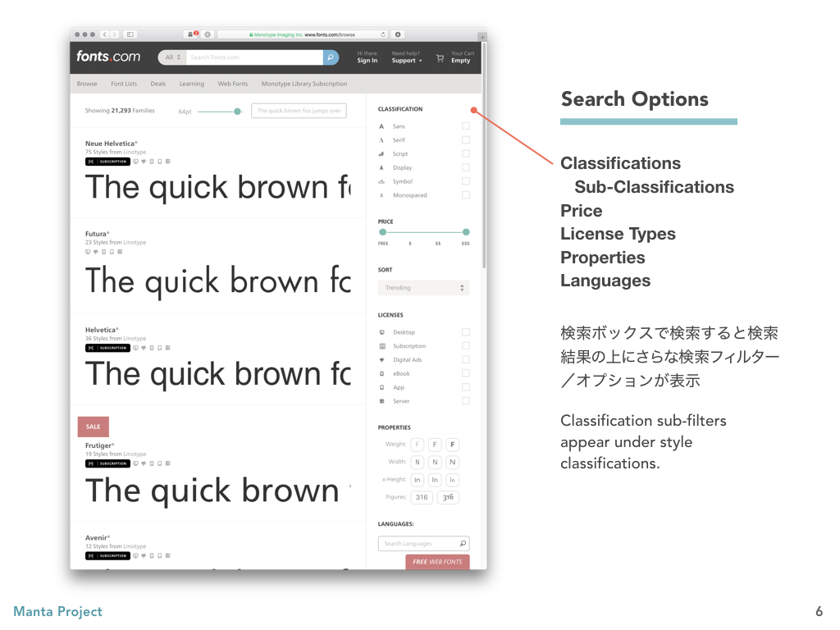Click the page vertical scrollbar
Screen dimensions: 840x630
[x=484, y=155]
